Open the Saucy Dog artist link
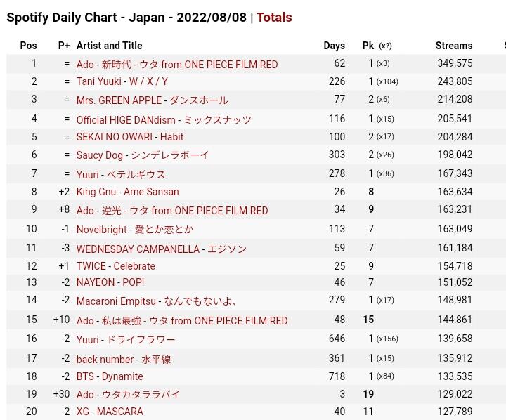Screen dimensions: 506x420 pos(100,155)
